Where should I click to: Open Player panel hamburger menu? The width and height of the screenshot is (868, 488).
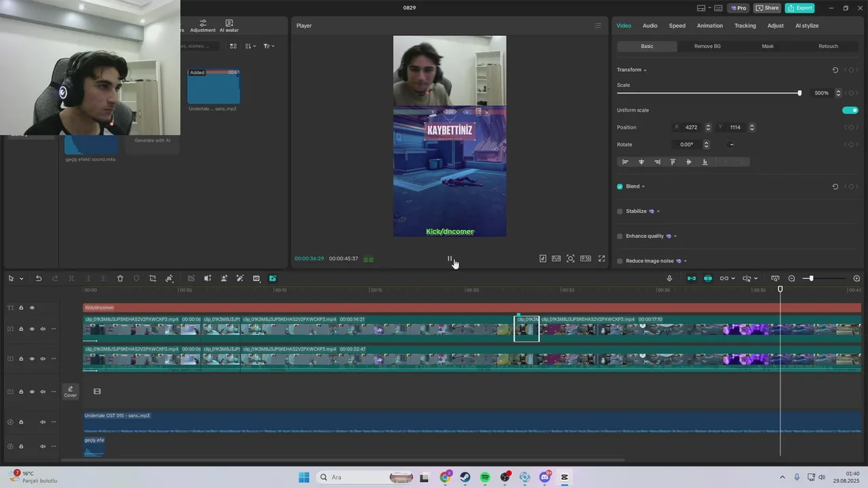pyautogui.click(x=597, y=26)
